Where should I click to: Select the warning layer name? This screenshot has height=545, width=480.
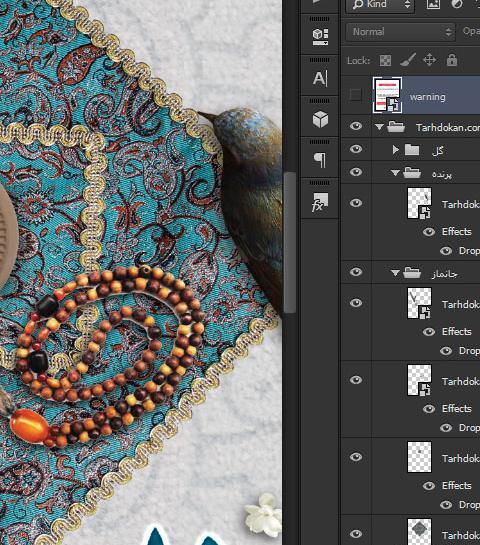pos(428,97)
